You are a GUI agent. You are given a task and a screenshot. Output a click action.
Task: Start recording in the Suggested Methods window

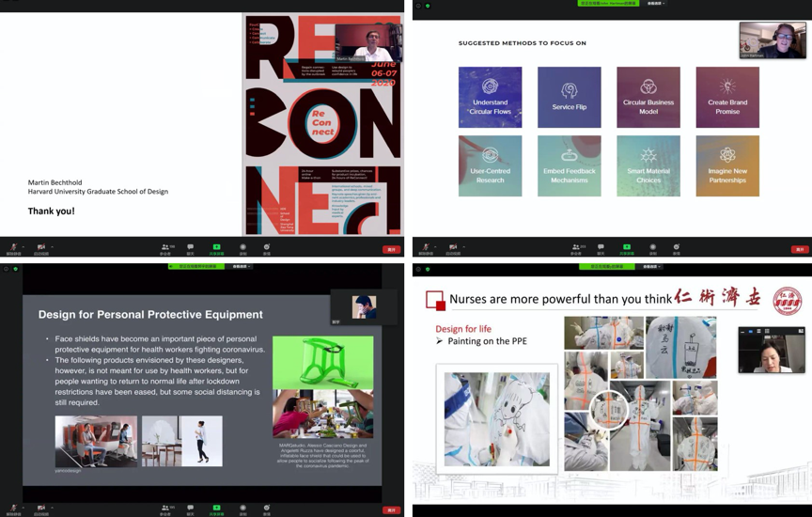(653, 249)
